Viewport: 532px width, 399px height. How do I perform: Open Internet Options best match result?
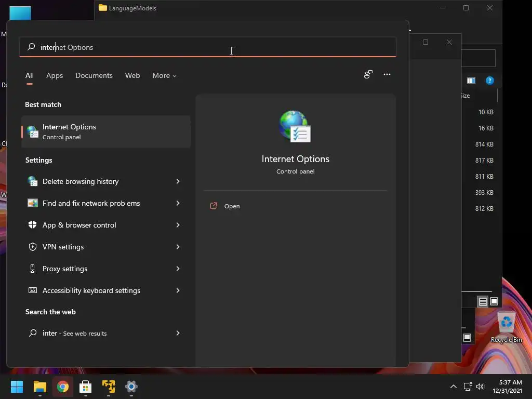click(106, 131)
